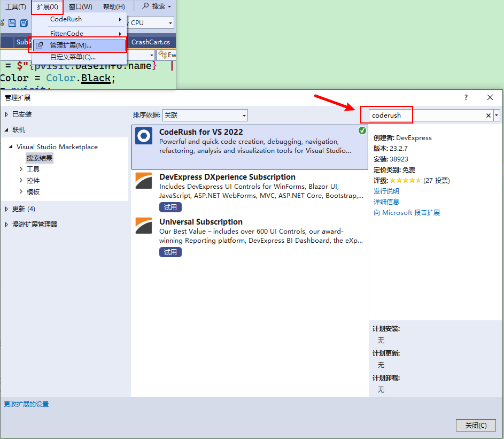Screen dimensions: 504x439
Task: Click the 搜索 box in the menu bar
Action: click(x=157, y=6)
